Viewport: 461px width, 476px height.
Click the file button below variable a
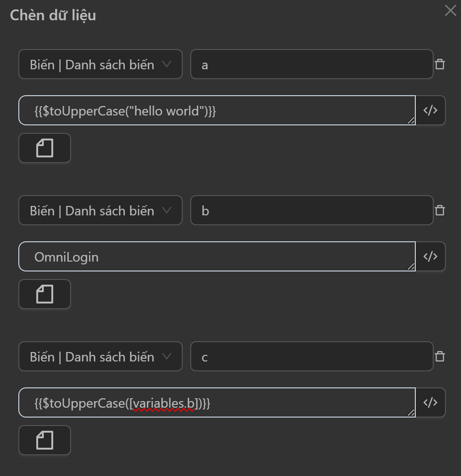point(45,148)
